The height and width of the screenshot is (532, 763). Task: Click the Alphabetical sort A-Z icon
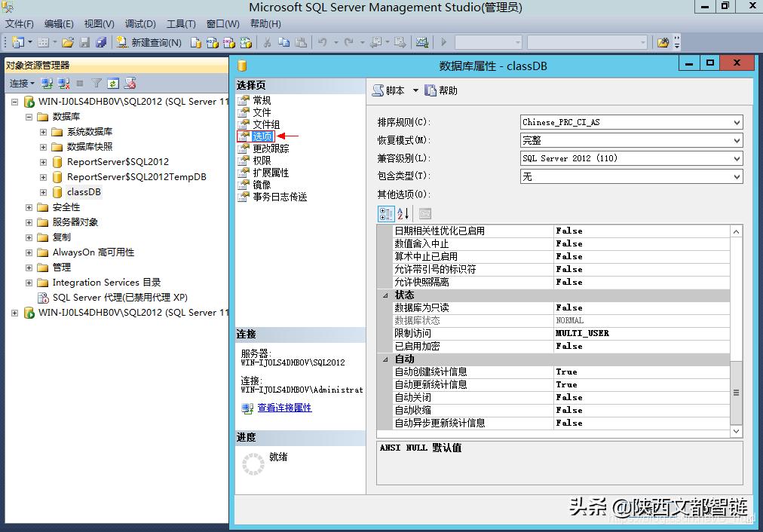(x=403, y=213)
